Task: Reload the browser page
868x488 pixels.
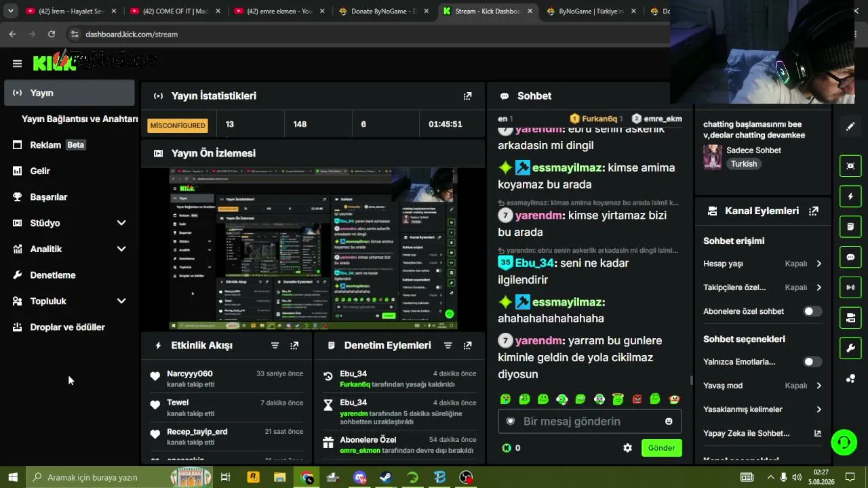Action: [52, 34]
